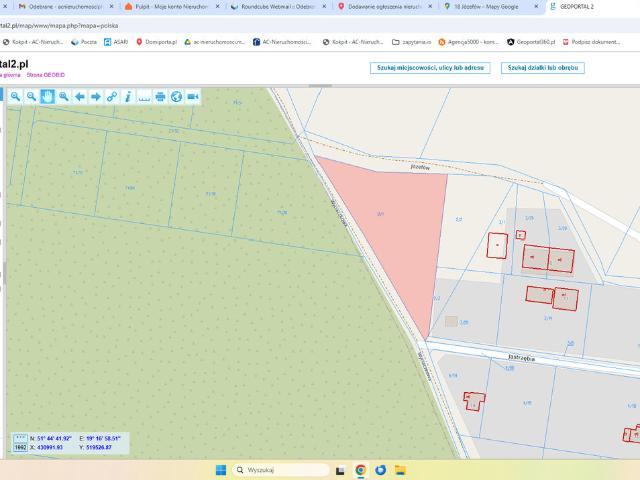Activate the pan hand tool
Screen dimensions: 640x480
(47, 97)
